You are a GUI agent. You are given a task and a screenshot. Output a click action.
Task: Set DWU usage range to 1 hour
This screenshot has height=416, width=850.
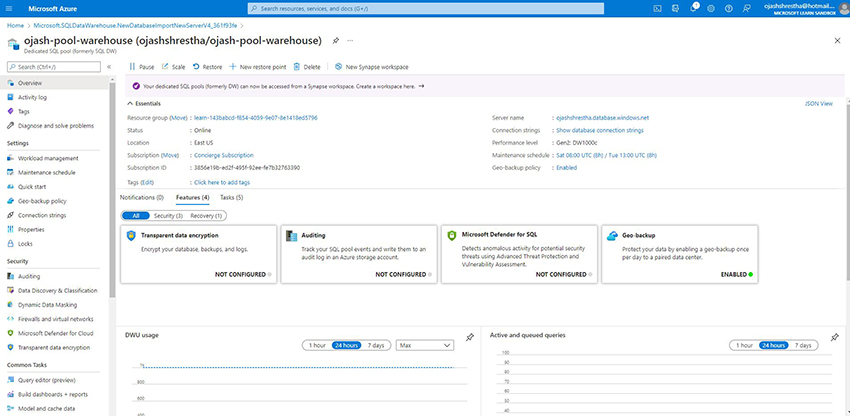tap(317, 345)
